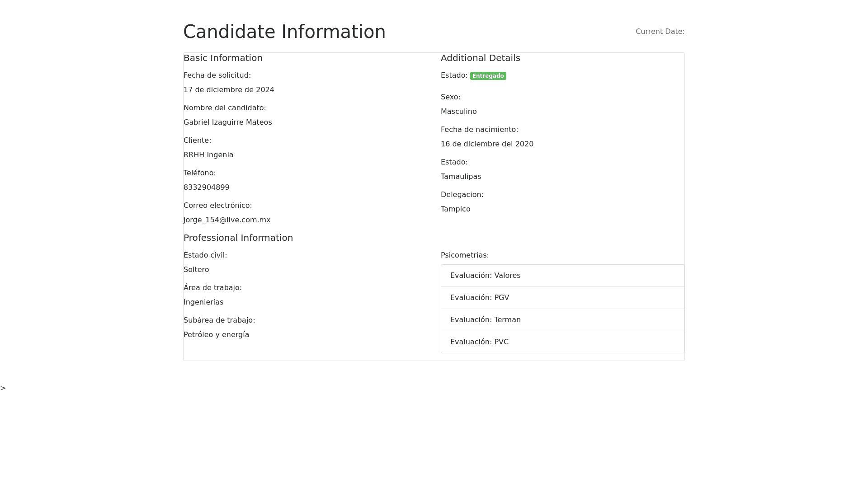Screen dimensions: 868x488
Task: Click the green Entregado status badge
Action: point(488,76)
